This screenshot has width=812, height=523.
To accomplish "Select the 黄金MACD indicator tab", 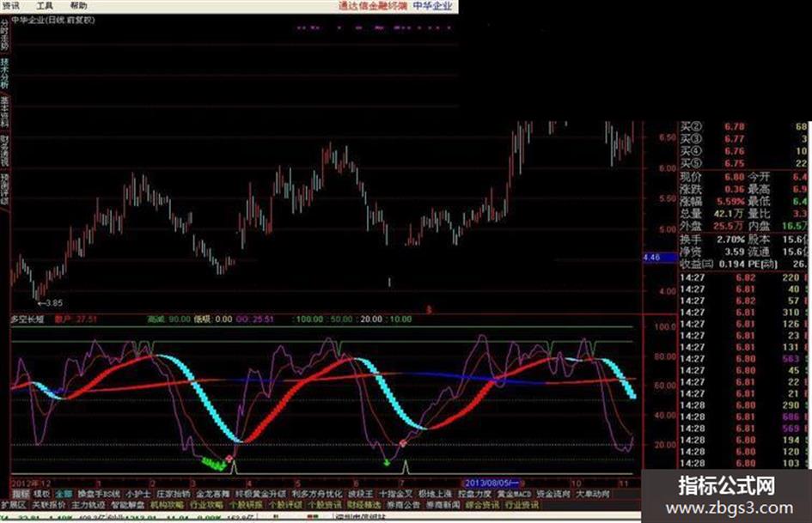I will (516, 495).
